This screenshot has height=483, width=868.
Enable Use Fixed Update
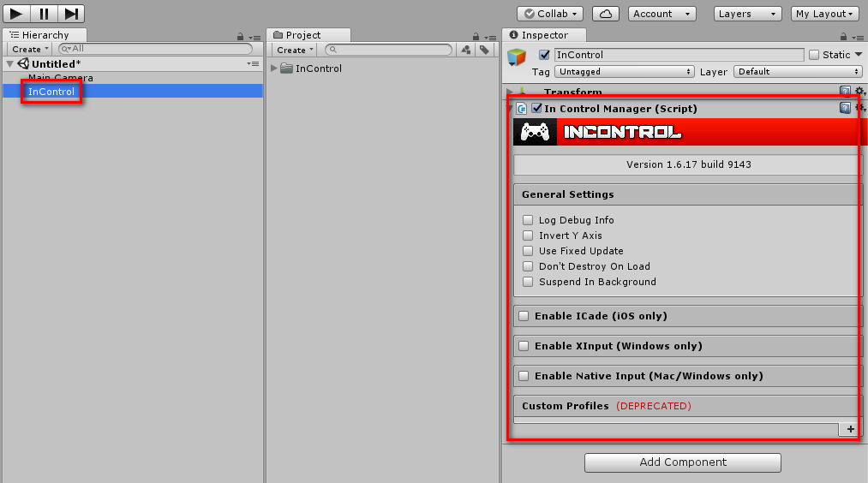tap(528, 251)
